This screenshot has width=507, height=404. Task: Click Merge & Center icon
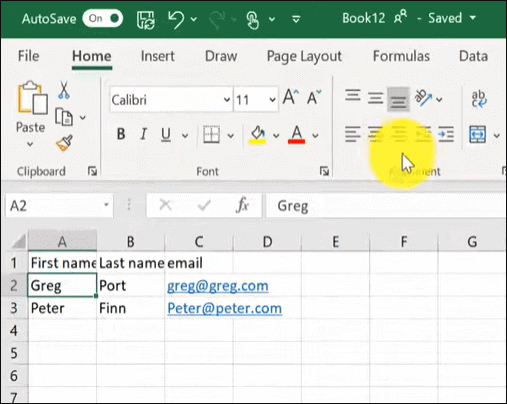(477, 134)
